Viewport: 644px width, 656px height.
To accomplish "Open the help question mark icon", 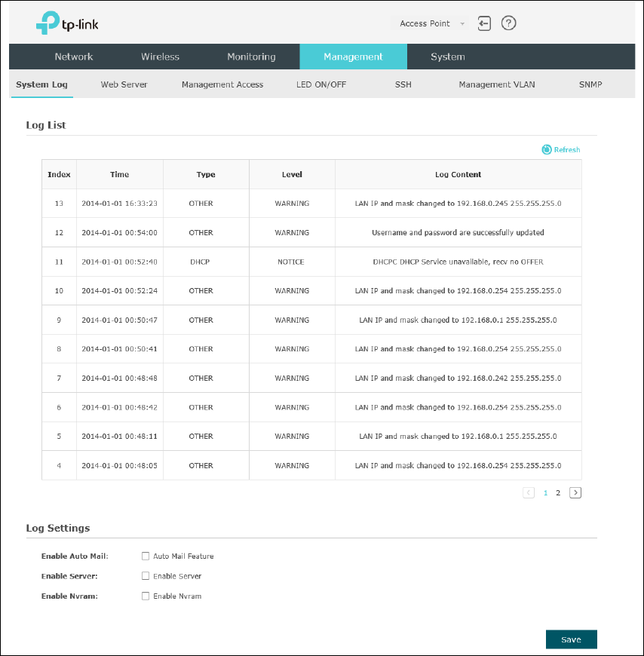I will [508, 23].
